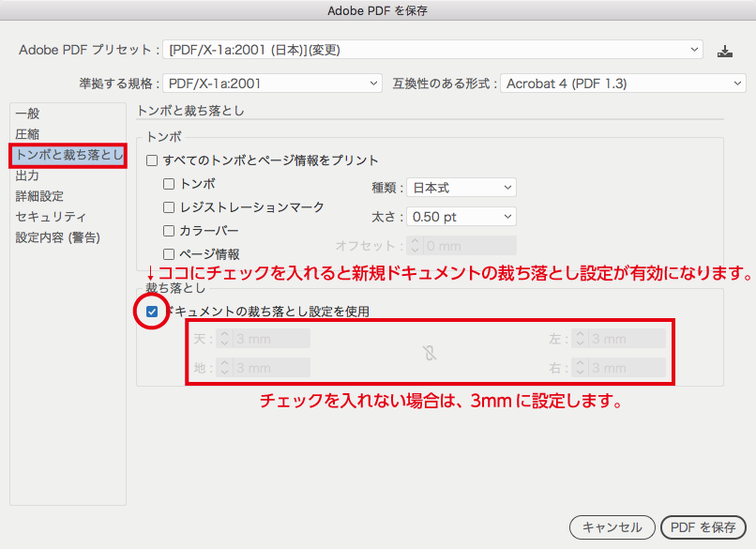Select 一般 in the sidebar
756x549 pixels.
27,114
